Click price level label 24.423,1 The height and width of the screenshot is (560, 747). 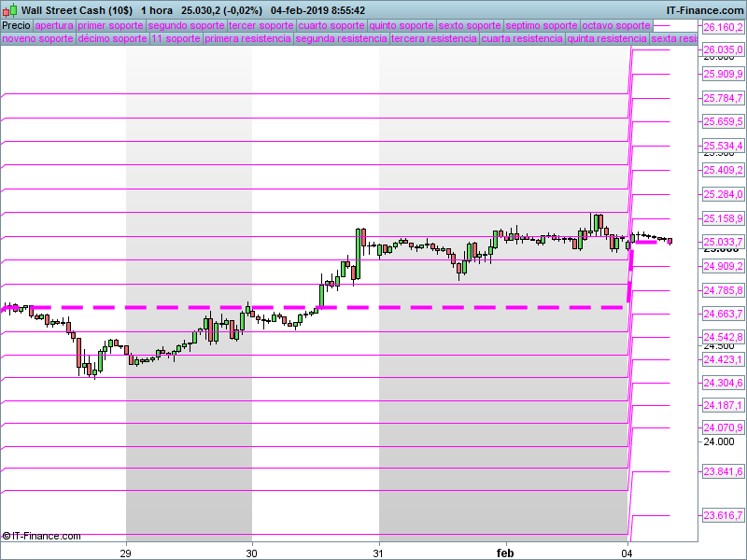click(723, 359)
